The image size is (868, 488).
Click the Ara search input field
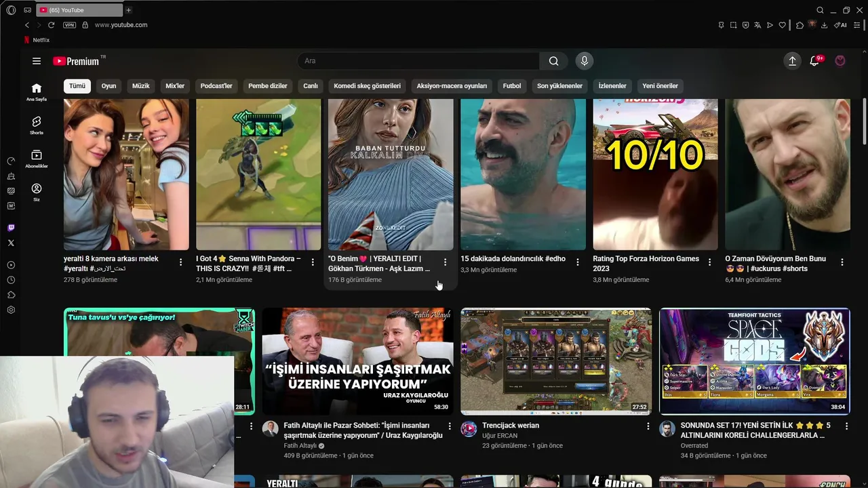point(418,61)
